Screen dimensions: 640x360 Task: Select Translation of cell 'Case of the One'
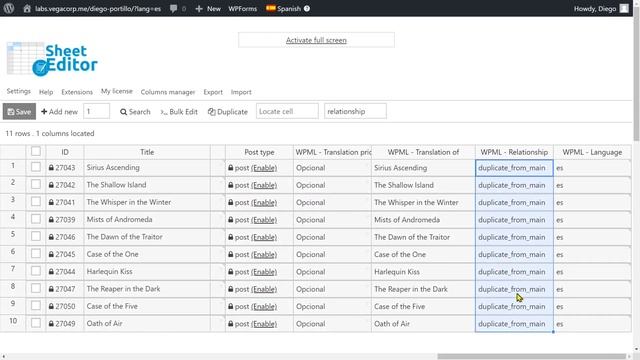(x=423, y=254)
